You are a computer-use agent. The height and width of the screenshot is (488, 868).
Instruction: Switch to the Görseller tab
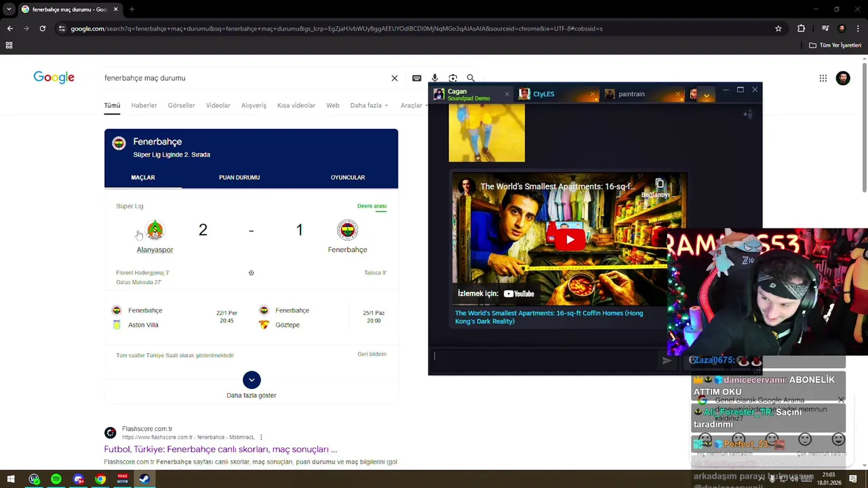coord(181,105)
